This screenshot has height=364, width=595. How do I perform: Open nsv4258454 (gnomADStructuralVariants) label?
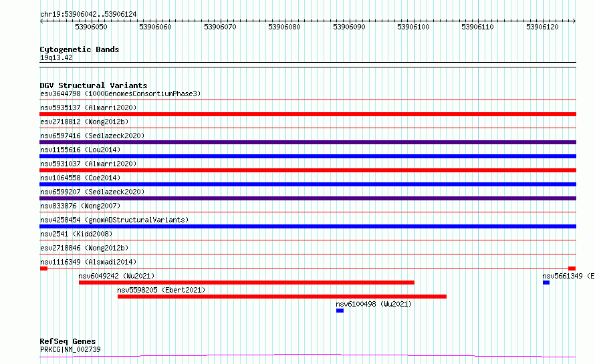tap(114, 220)
